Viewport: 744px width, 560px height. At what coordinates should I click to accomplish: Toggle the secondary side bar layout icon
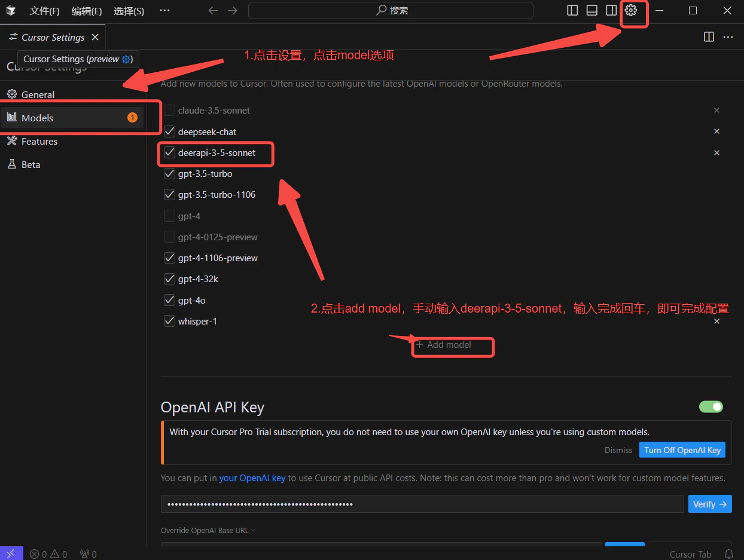611,10
